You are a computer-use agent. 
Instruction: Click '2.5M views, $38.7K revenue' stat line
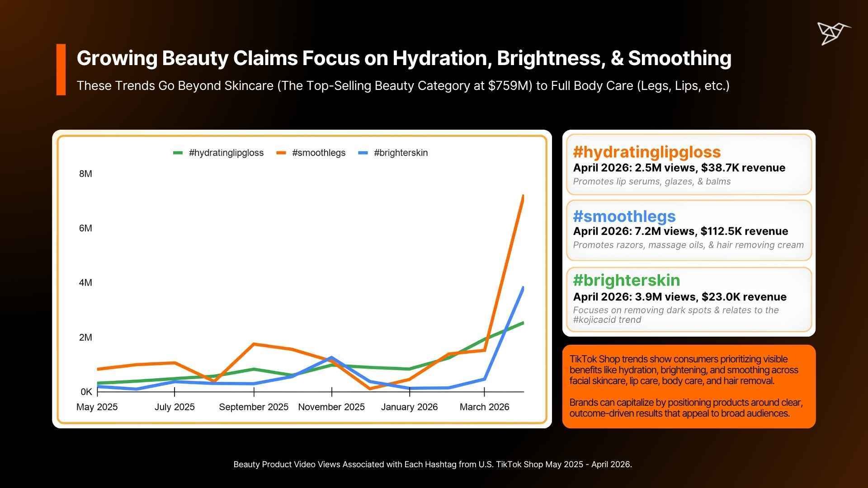(x=679, y=168)
